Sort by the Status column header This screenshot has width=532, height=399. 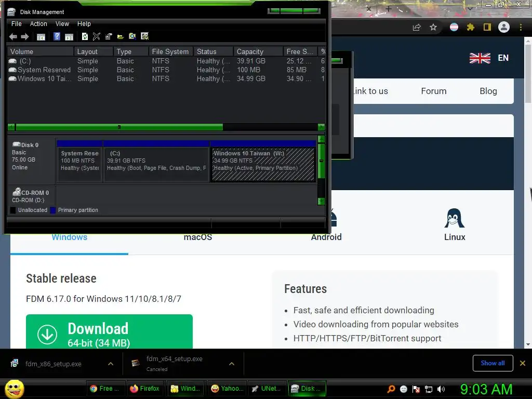(213, 51)
